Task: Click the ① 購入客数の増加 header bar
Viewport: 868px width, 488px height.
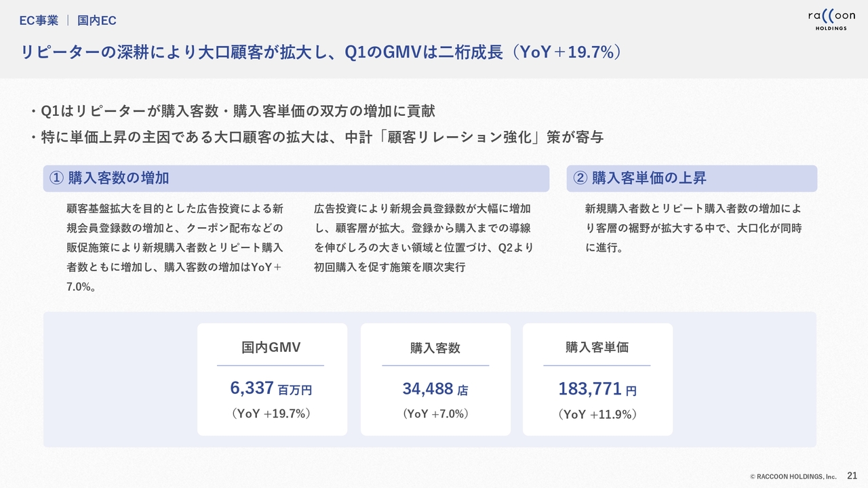Action: pyautogui.click(x=296, y=178)
